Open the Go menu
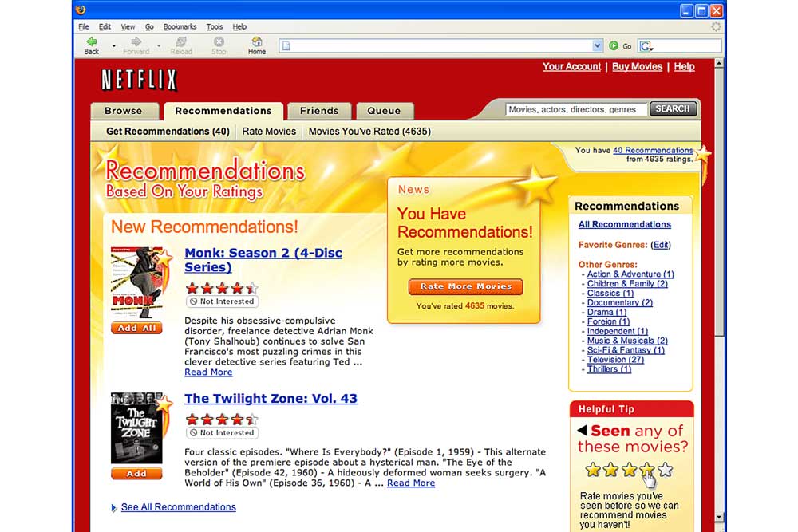 [x=149, y=26]
